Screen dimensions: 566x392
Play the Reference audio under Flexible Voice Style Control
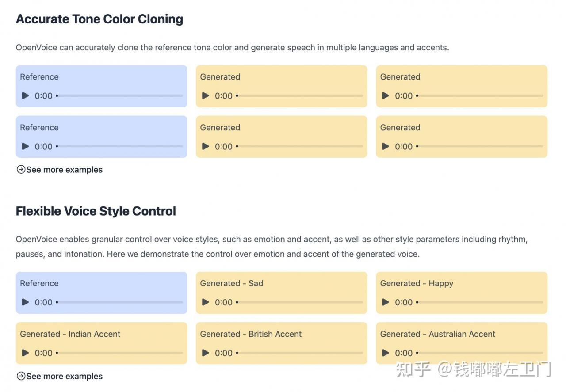click(26, 302)
